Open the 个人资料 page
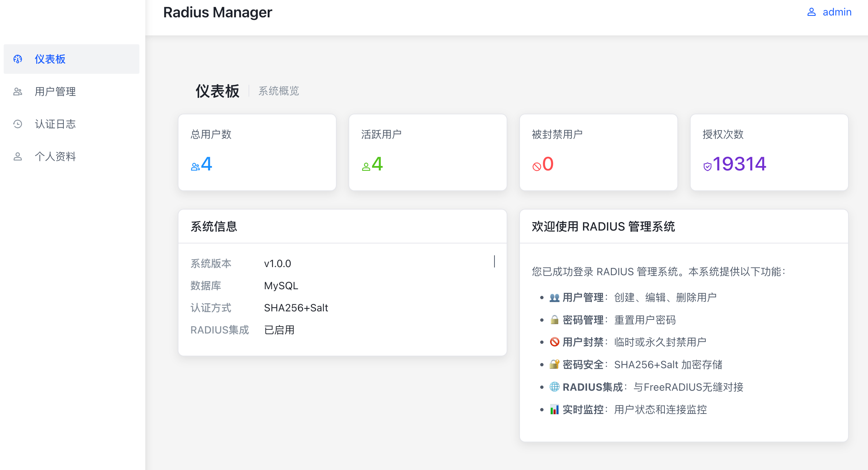 pyautogui.click(x=72, y=156)
